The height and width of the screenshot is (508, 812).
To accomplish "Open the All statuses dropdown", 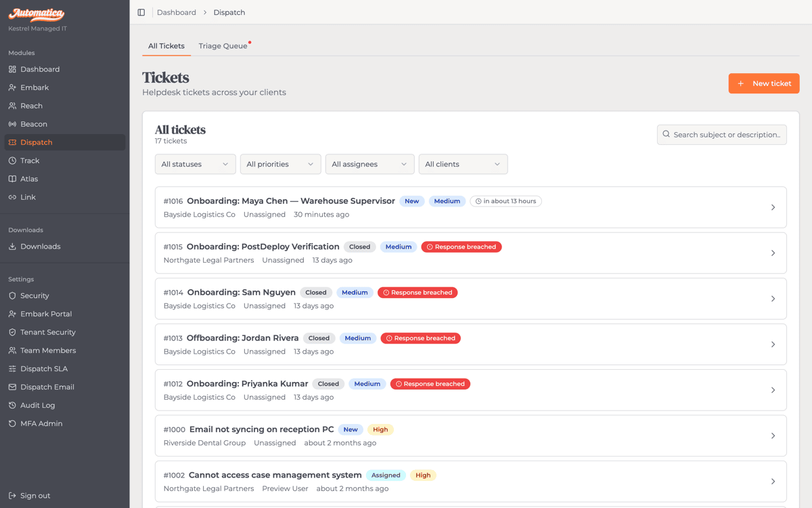I will coord(195,164).
